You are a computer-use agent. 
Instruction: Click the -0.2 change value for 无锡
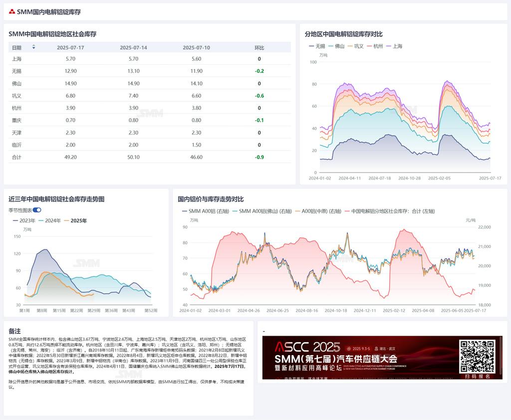pos(259,71)
